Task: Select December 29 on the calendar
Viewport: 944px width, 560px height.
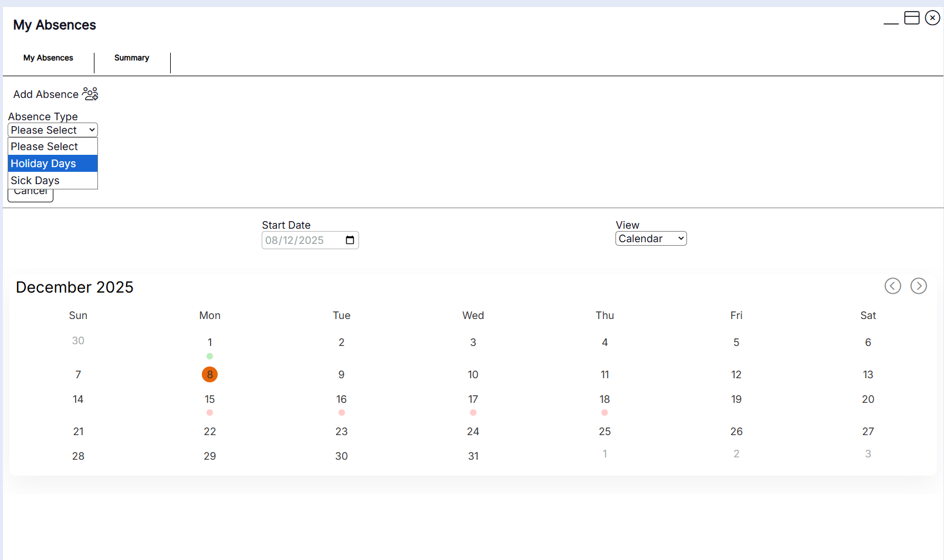Action: (x=209, y=456)
